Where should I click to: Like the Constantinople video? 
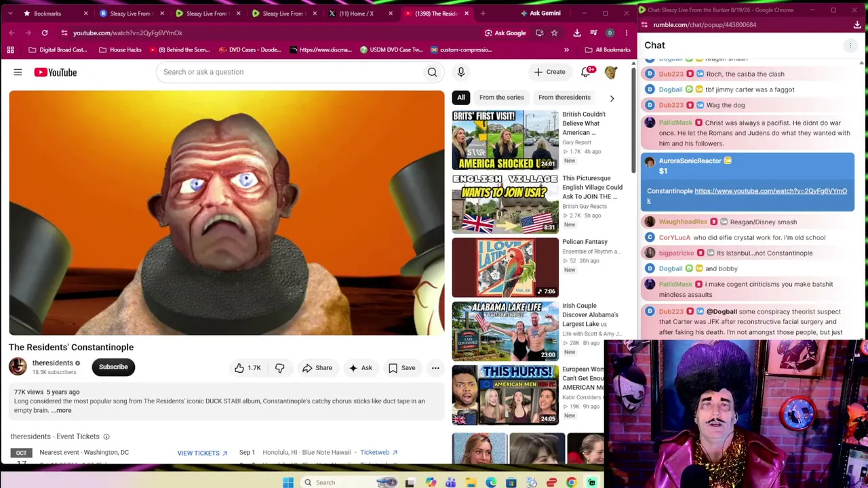[248, 368]
